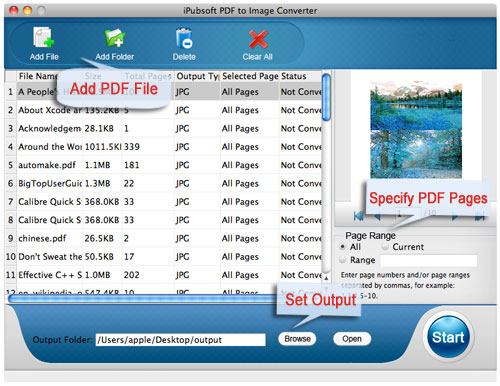Image resolution: width=500 pixels, height=386 pixels.
Task: Click the scroll down arrow of file list
Action: coord(327,289)
